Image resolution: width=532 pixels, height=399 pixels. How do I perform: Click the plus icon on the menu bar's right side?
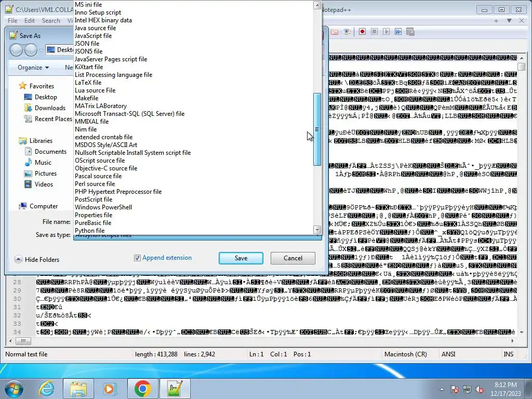[x=496, y=21]
